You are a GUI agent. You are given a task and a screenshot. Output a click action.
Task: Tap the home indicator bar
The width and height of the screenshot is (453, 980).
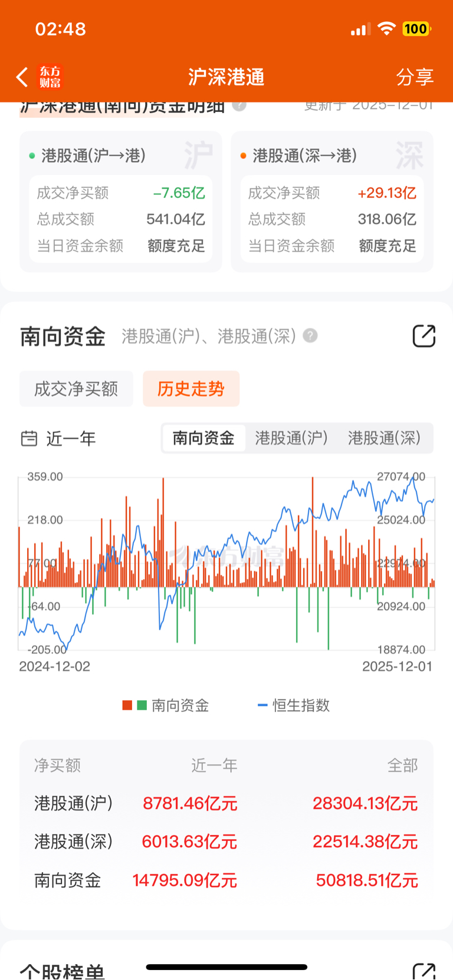[x=226, y=967]
